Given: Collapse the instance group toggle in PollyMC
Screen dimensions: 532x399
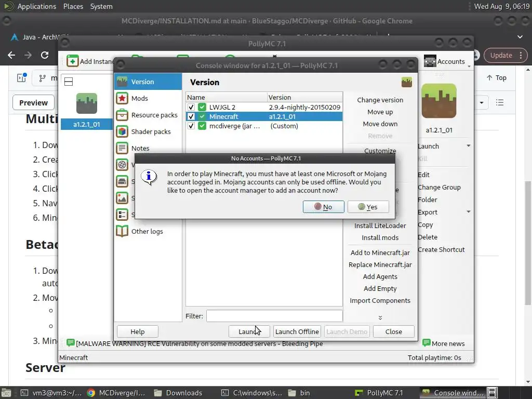Looking at the screenshot, I should 69,82.
